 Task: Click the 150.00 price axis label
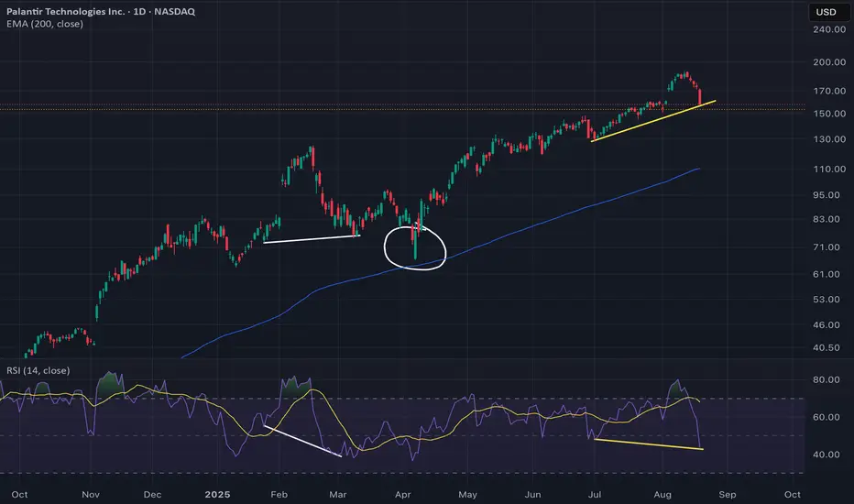coord(829,114)
